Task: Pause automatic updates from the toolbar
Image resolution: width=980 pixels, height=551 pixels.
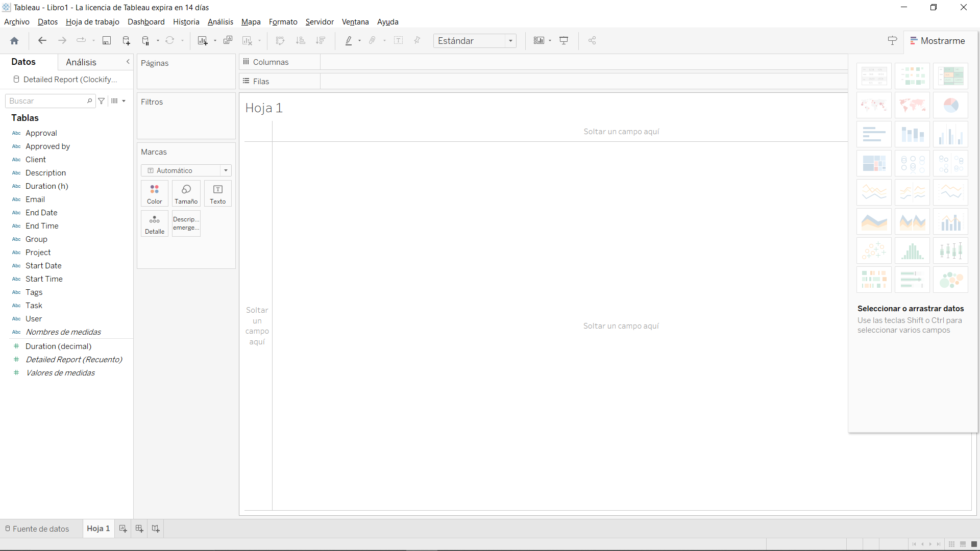Action: pos(146,40)
